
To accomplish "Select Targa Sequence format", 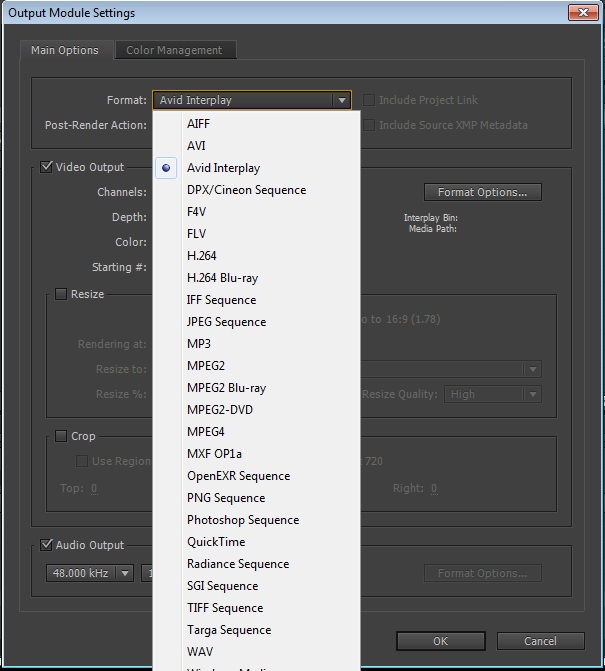I will click(x=256, y=630).
